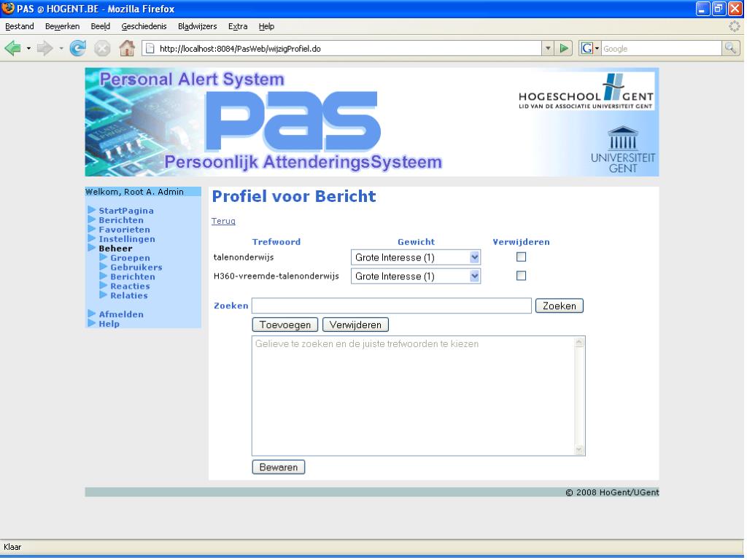Open the Bladwijzers menu
The width and height of the screenshot is (747, 560).
click(x=197, y=26)
